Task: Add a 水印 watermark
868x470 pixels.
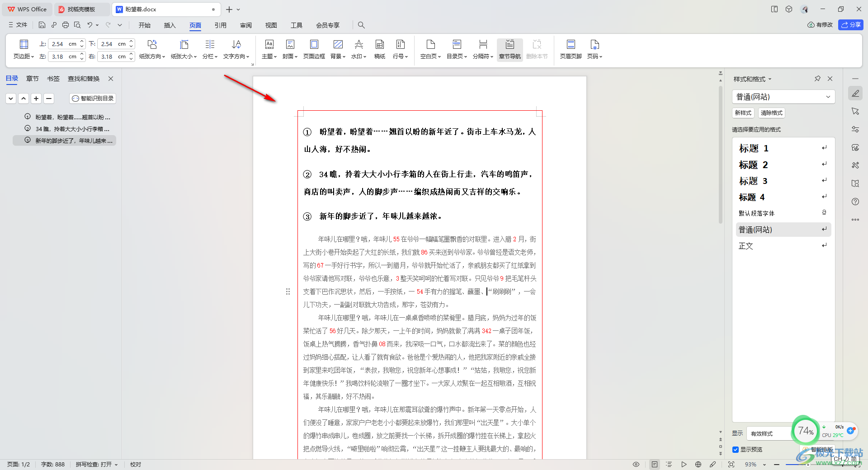Action: point(359,50)
